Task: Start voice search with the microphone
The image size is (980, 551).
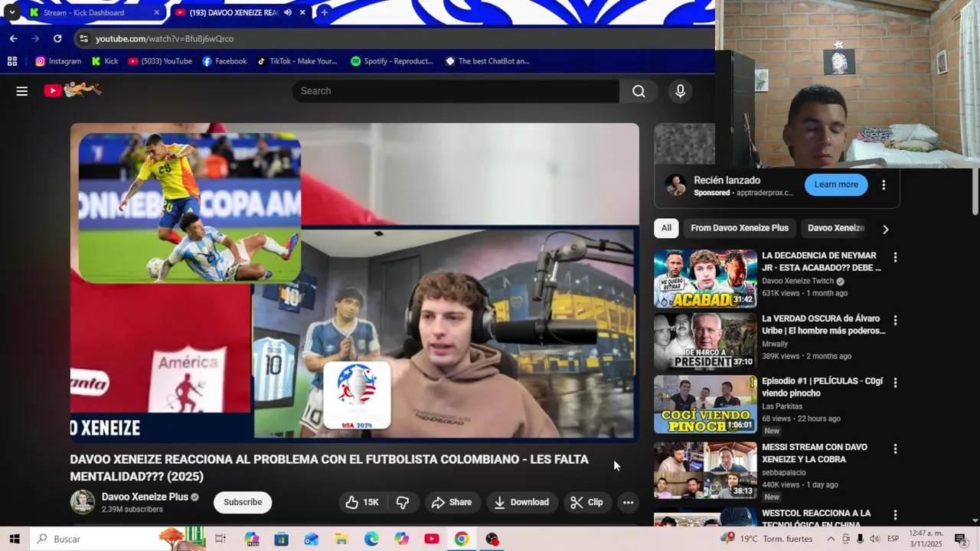Action: click(x=680, y=91)
